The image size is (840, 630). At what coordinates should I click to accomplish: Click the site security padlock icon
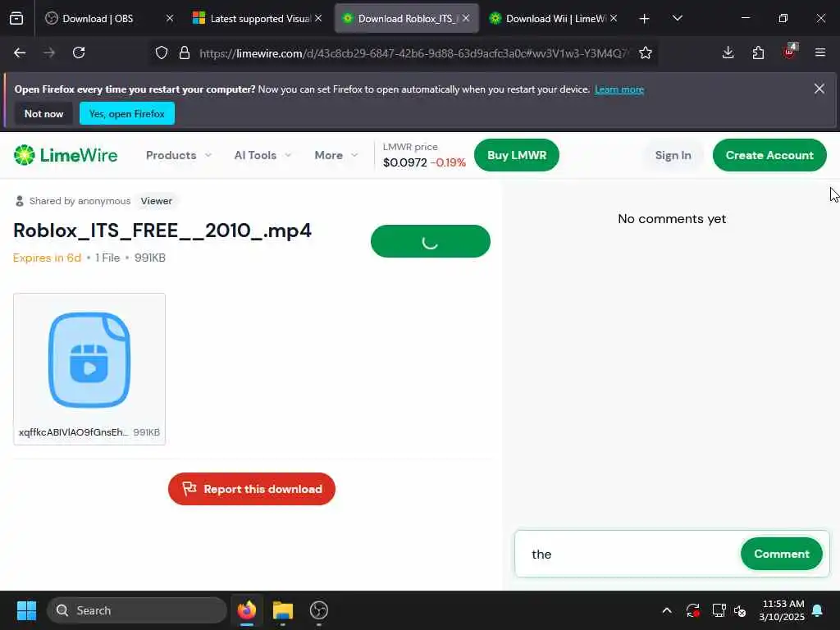(185, 52)
